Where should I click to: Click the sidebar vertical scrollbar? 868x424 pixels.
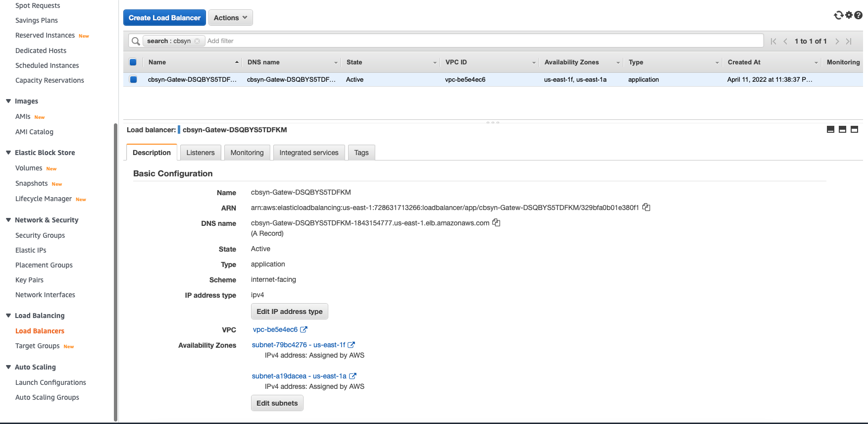point(116,272)
